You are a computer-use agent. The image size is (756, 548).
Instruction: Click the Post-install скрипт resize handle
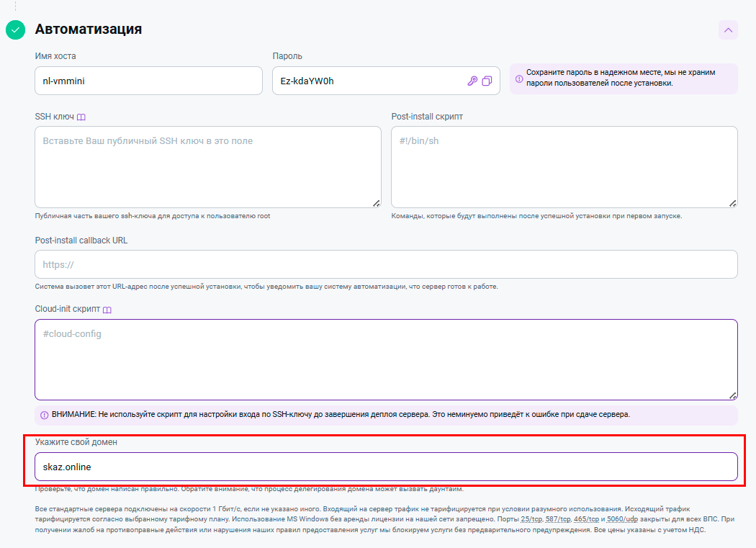click(x=733, y=203)
